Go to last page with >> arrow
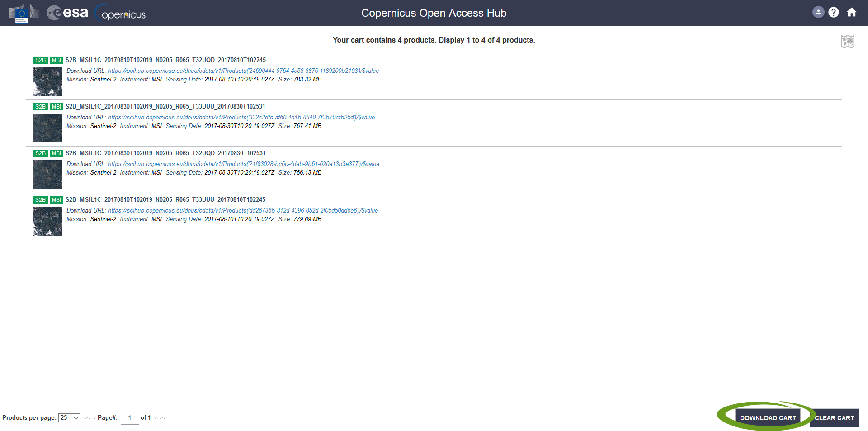Viewport: 868px width, 431px height. pyautogui.click(x=163, y=418)
